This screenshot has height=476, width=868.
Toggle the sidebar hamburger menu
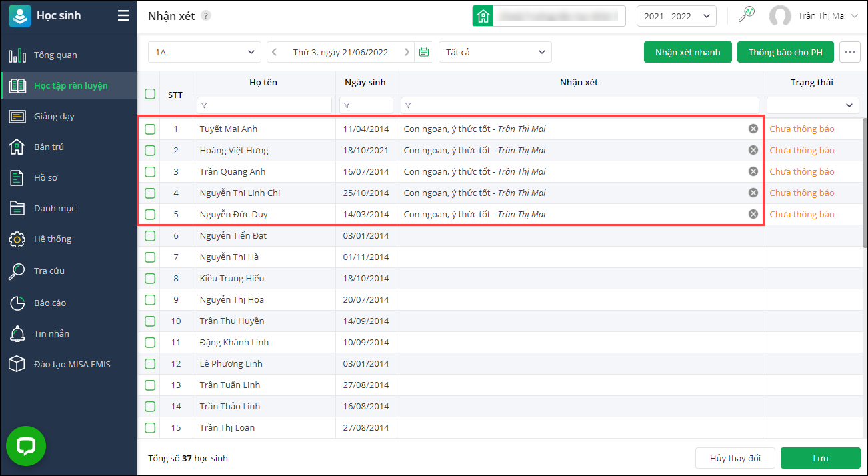(123, 15)
